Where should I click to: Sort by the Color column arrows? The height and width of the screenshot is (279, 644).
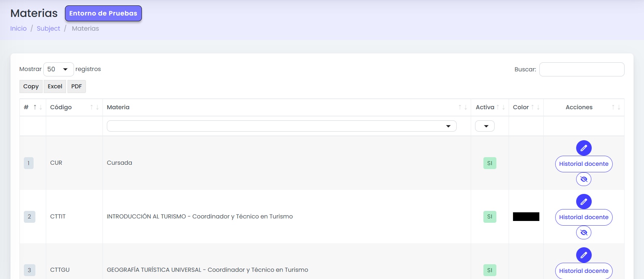(535, 107)
